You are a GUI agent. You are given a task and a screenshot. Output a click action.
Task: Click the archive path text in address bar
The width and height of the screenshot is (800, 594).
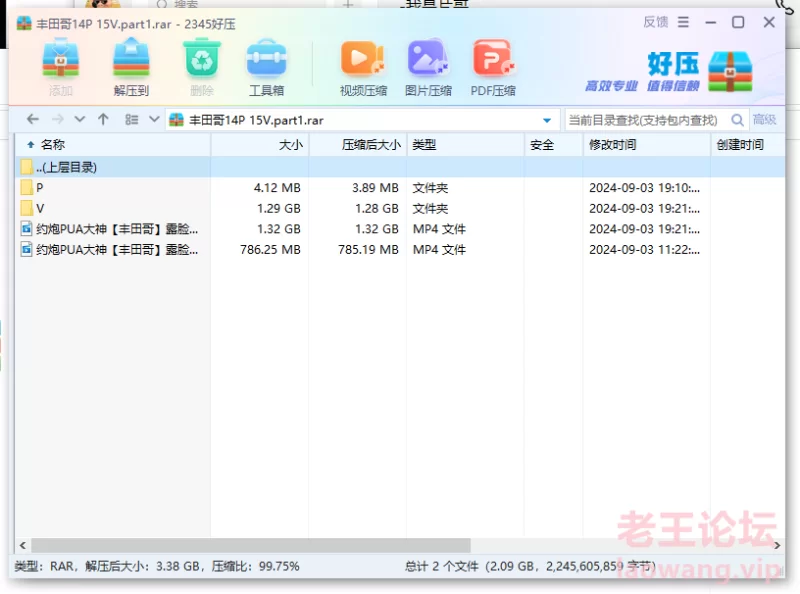(x=256, y=120)
